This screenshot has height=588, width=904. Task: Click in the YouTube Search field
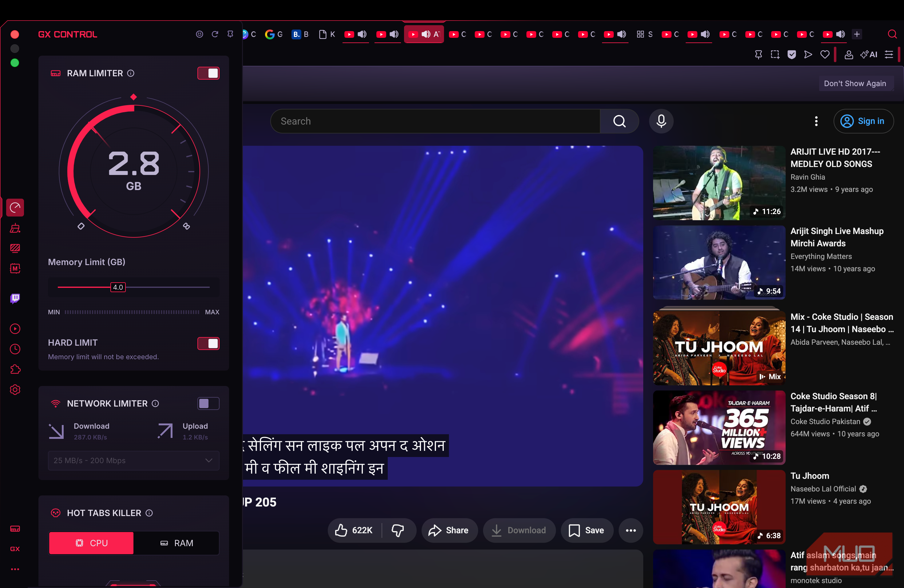pyautogui.click(x=435, y=121)
